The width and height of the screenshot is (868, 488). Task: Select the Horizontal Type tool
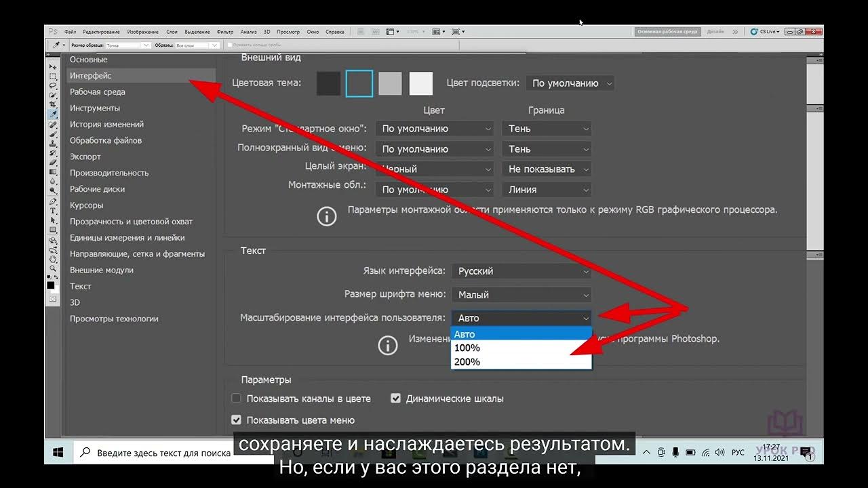(52, 211)
